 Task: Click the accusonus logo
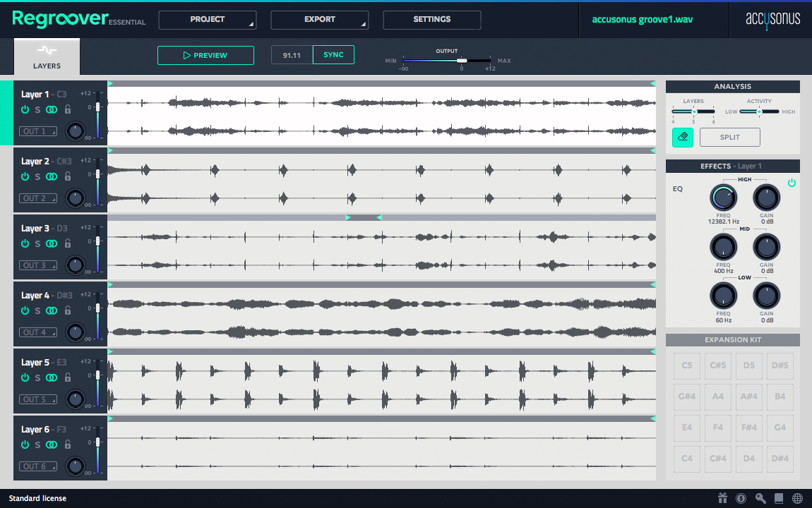click(x=772, y=20)
